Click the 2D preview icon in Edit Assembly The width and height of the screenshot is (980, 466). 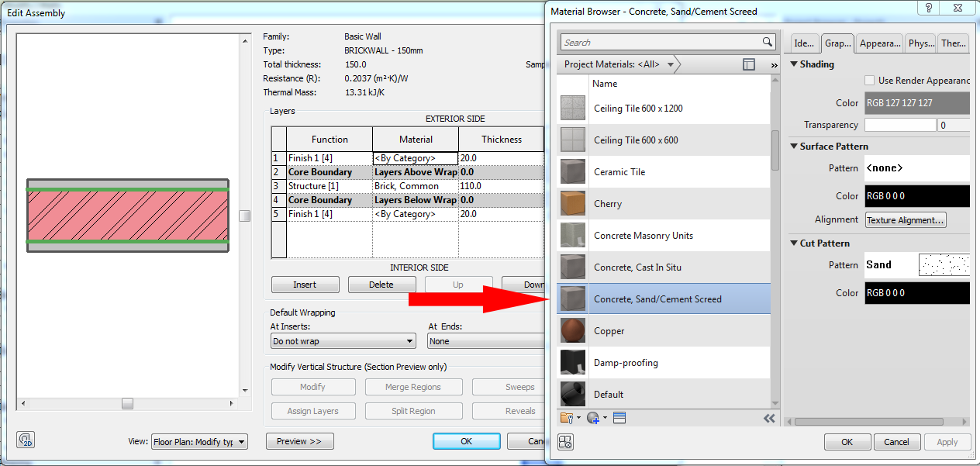(24, 440)
